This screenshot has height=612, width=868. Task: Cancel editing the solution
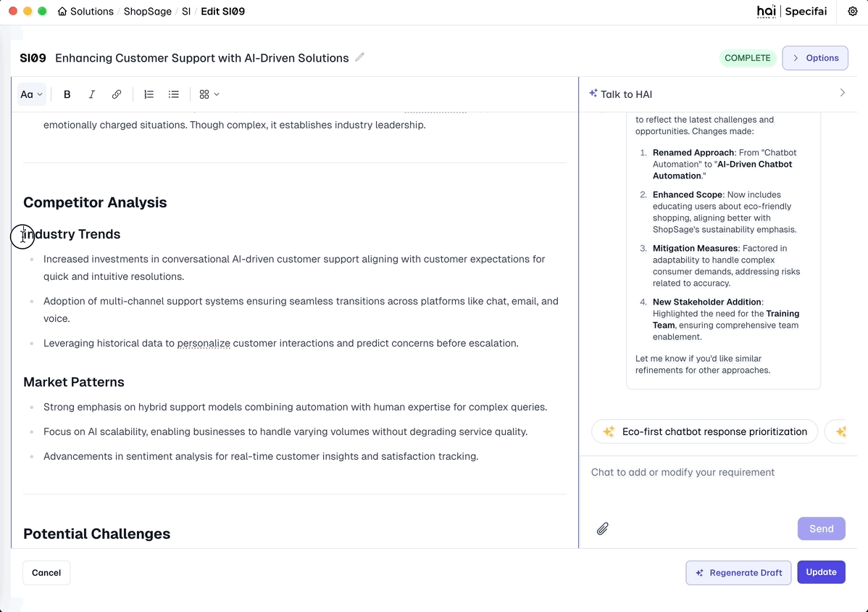[x=46, y=573]
